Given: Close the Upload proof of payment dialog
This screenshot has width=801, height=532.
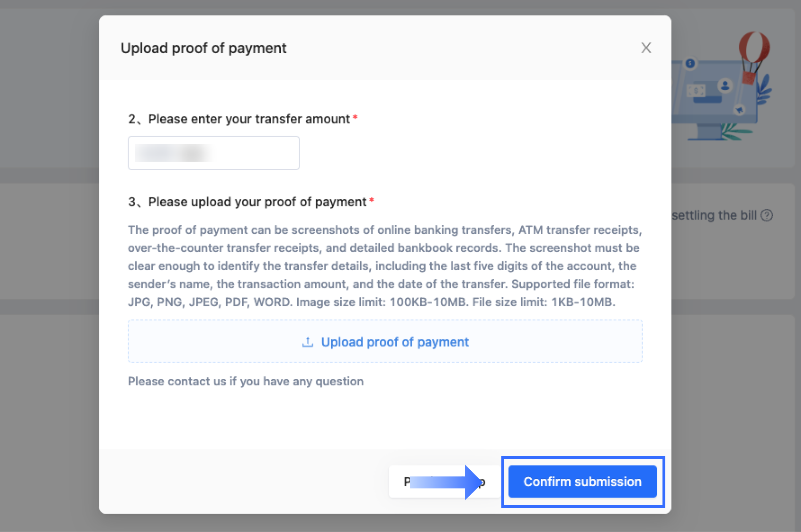Looking at the screenshot, I should pos(646,48).
